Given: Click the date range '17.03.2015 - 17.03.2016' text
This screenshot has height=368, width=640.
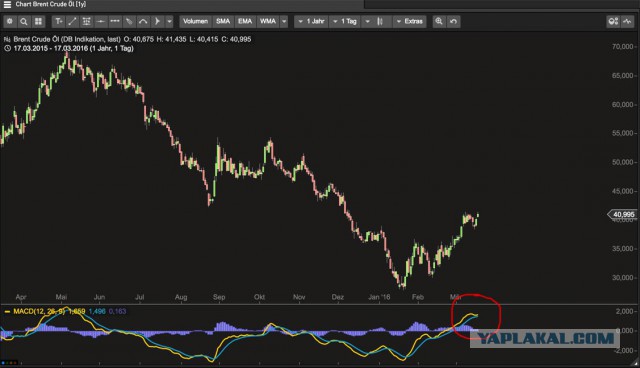Looking at the screenshot, I should point(51,48).
